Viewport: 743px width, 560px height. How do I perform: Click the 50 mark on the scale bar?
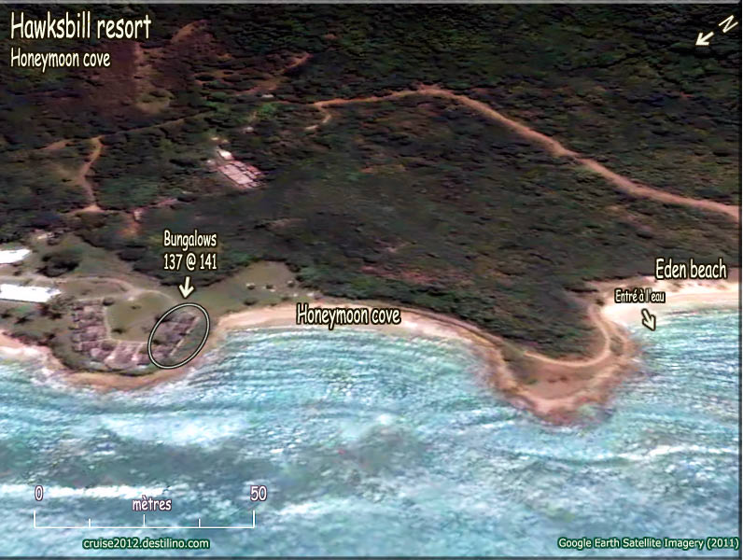(259, 493)
